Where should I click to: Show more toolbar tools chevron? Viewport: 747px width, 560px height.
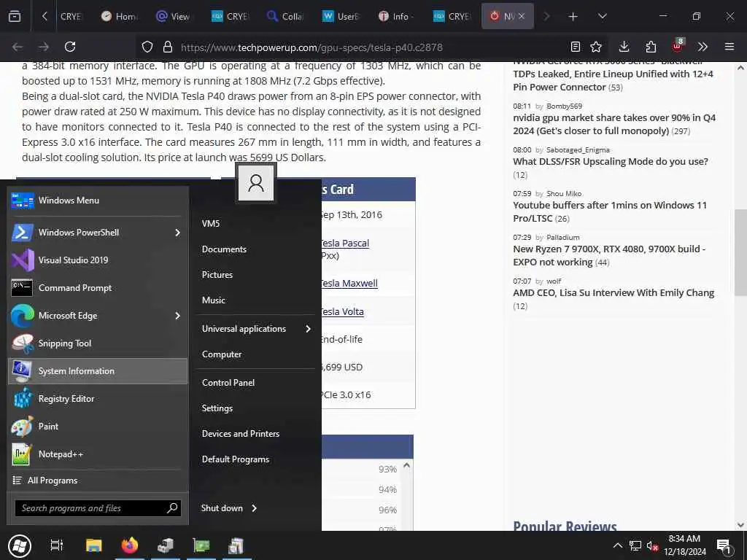(x=703, y=47)
